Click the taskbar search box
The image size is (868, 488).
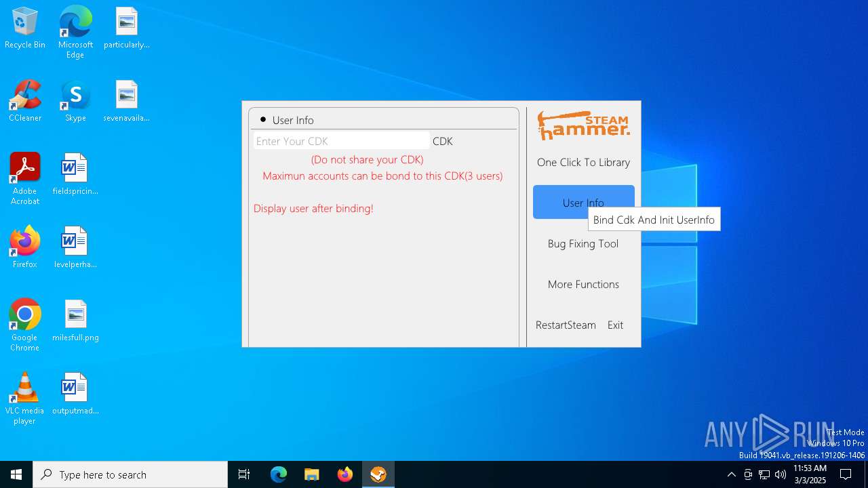[x=130, y=474]
